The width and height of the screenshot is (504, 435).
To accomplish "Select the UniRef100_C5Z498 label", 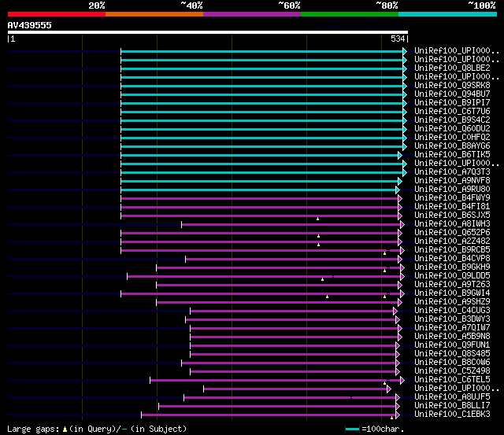I will pyautogui.click(x=452, y=371).
